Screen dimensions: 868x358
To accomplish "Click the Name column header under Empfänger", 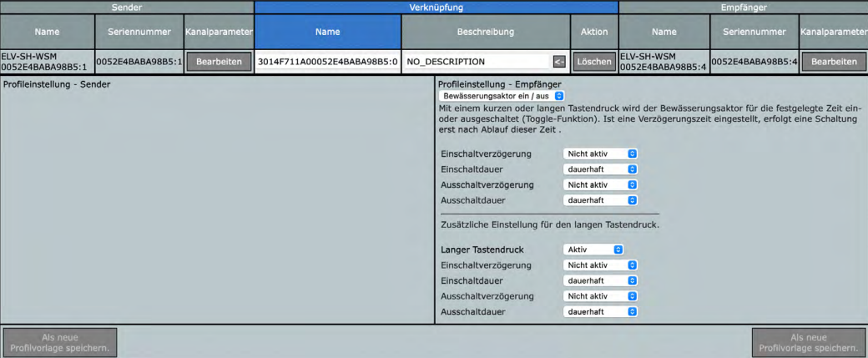I will pyautogui.click(x=664, y=32).
